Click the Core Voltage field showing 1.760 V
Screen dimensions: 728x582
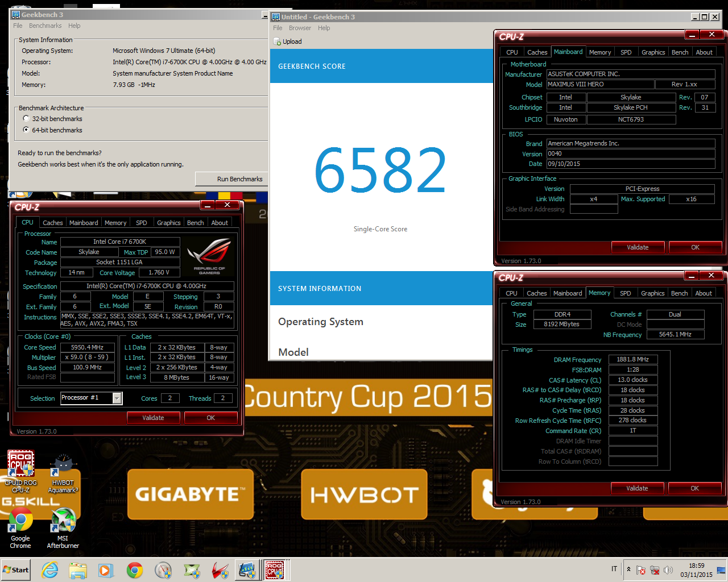point(159,273)
